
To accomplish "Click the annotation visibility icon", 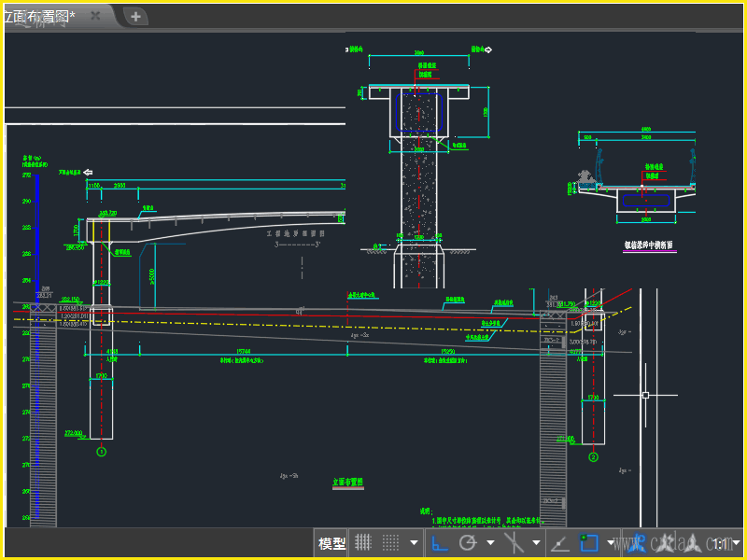I will pyautogui.click(x=639, y=542).
